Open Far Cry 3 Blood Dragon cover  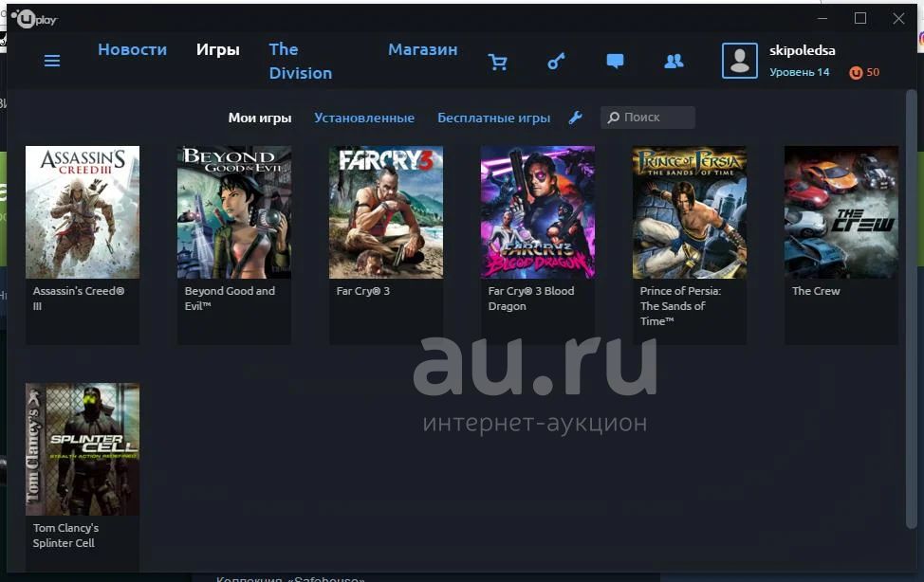538,212
